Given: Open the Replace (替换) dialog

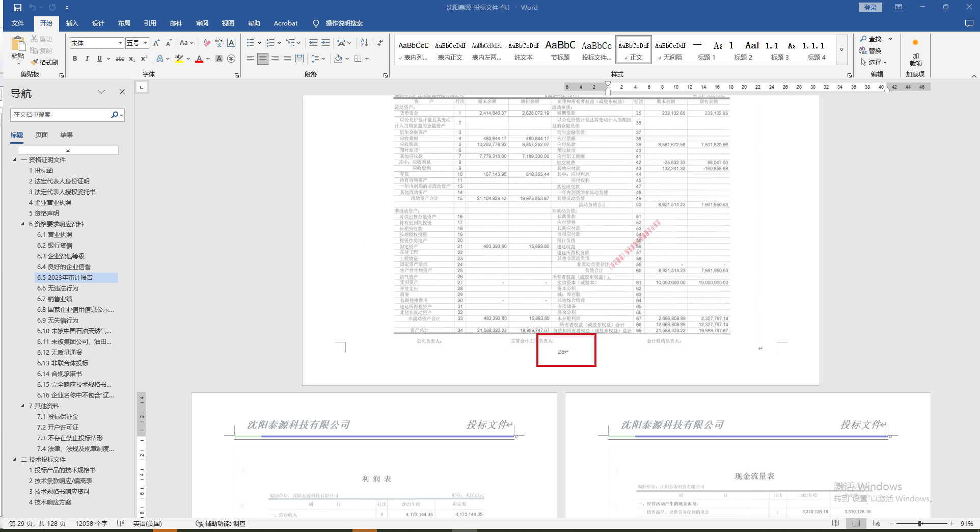Looking at the screenshot, I should pos(871,50).
